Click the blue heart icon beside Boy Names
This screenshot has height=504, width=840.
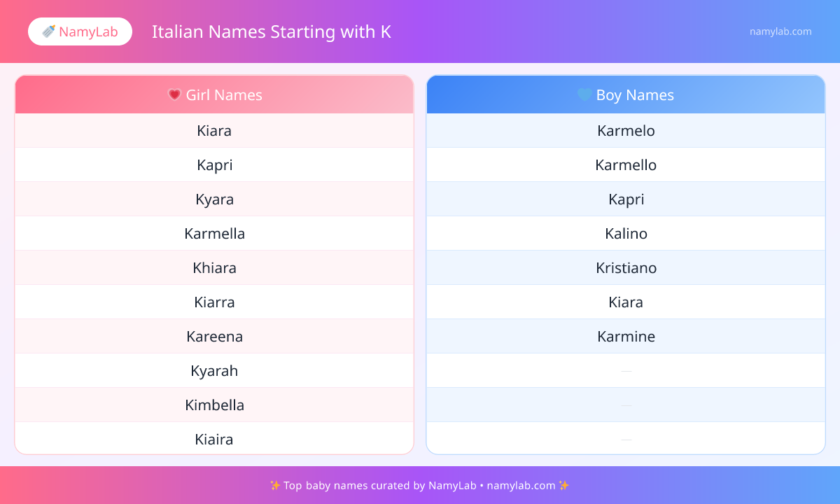(x=584, y=94)
